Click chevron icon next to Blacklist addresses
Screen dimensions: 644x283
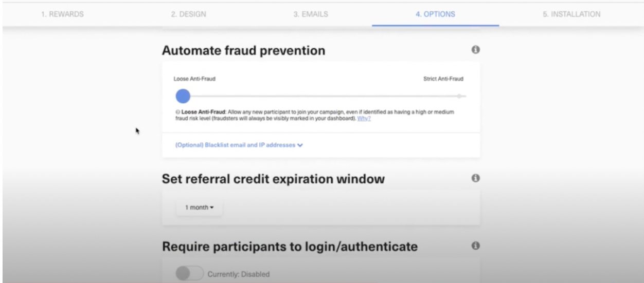click(x=300, y=145)
